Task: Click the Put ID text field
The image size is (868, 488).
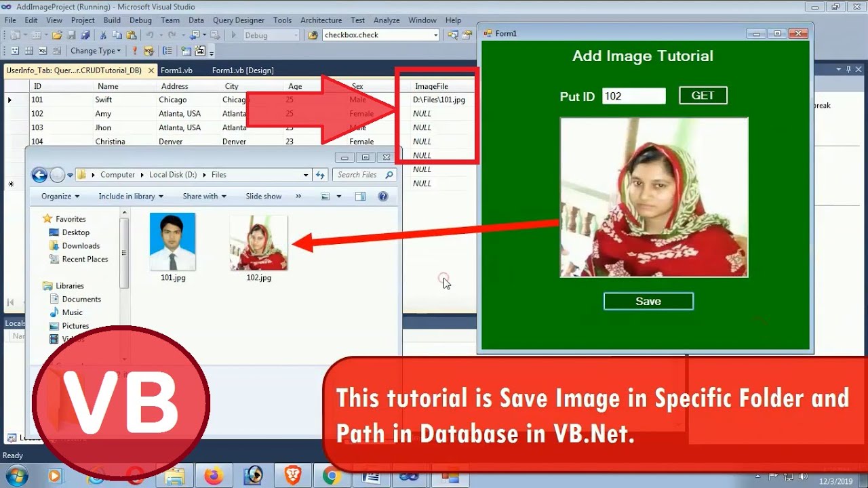Action: 634,96
